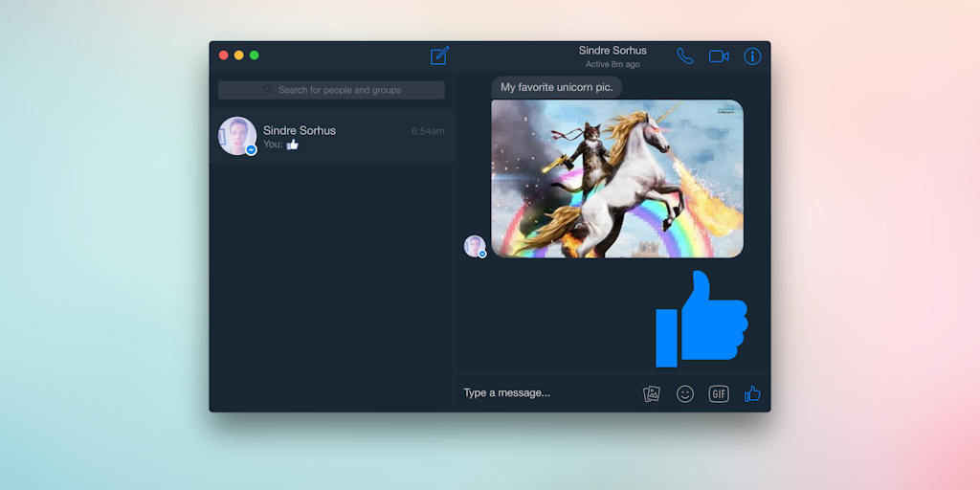The height and width of the screenshot is (490, 980).
Task: Start a voice call with Sindre Sorhus
Action: point(685,56)
